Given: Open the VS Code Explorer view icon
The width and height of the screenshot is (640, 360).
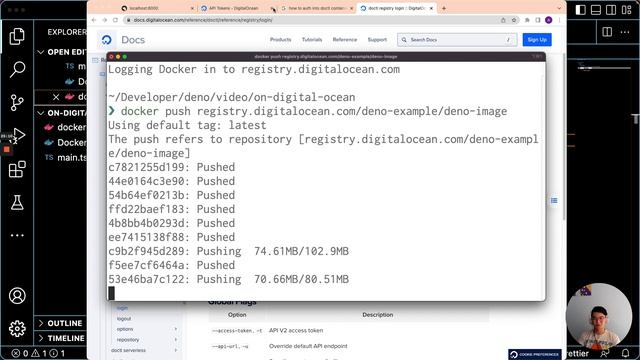Looking at the screenshot, I should [17, 36].
